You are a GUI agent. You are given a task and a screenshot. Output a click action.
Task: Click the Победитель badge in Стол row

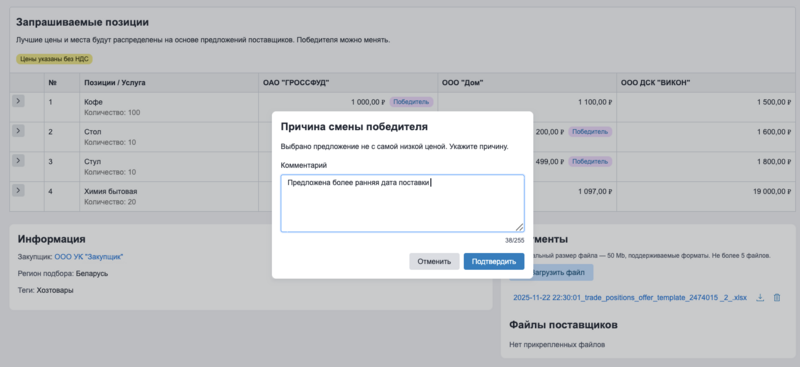(x=590, y=132)
